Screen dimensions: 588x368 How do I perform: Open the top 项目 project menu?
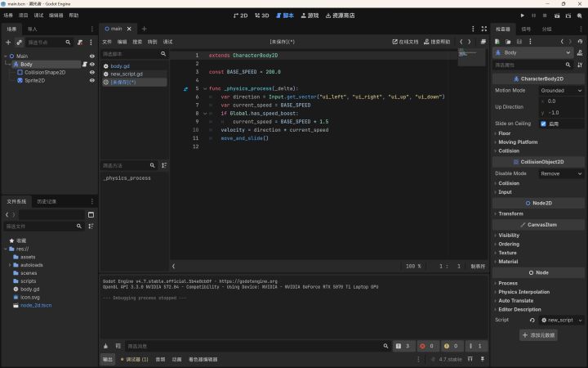pos(23,16)
